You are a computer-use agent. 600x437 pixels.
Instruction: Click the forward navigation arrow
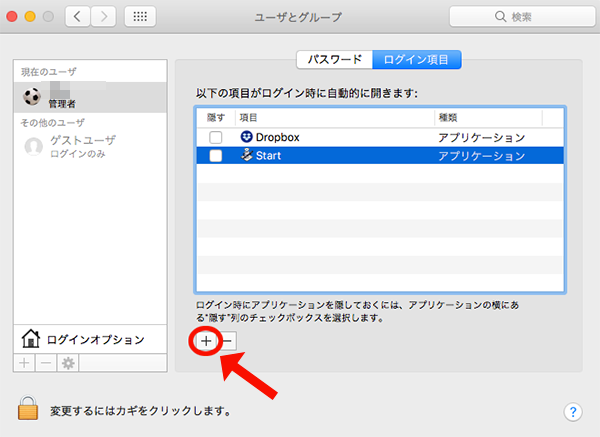(103, 16)
